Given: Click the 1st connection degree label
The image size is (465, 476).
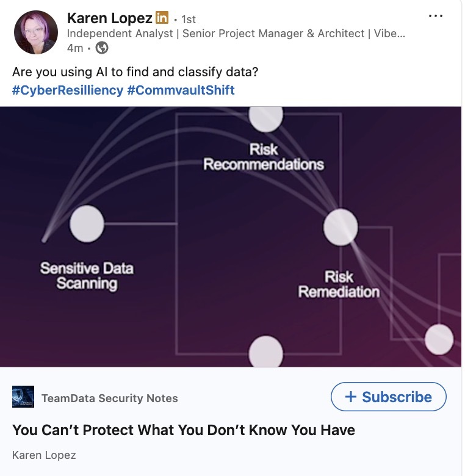Looking at the screenshot, I should tap(189, 19).
